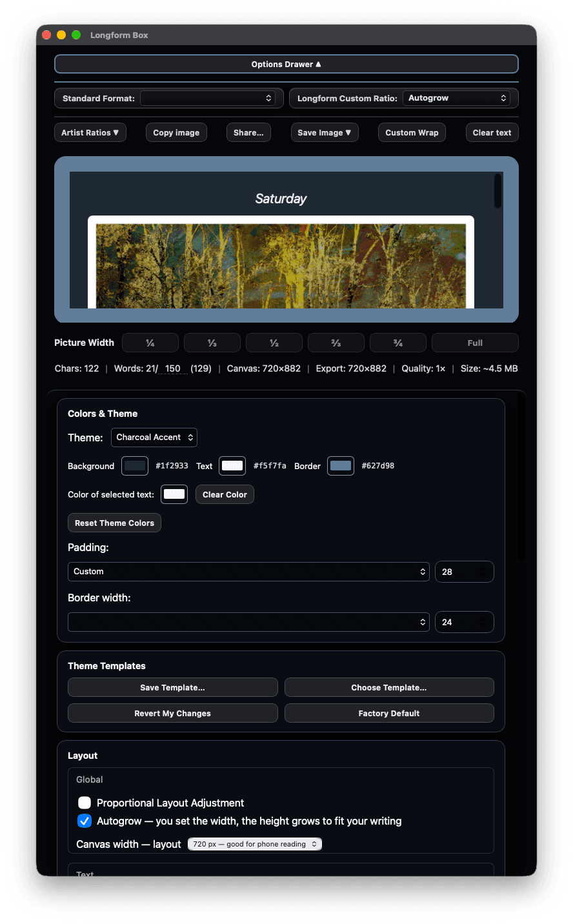Click the Chars: 122 status text
The height and width of the screenshot is (924, 573).
tap(77, 368)
